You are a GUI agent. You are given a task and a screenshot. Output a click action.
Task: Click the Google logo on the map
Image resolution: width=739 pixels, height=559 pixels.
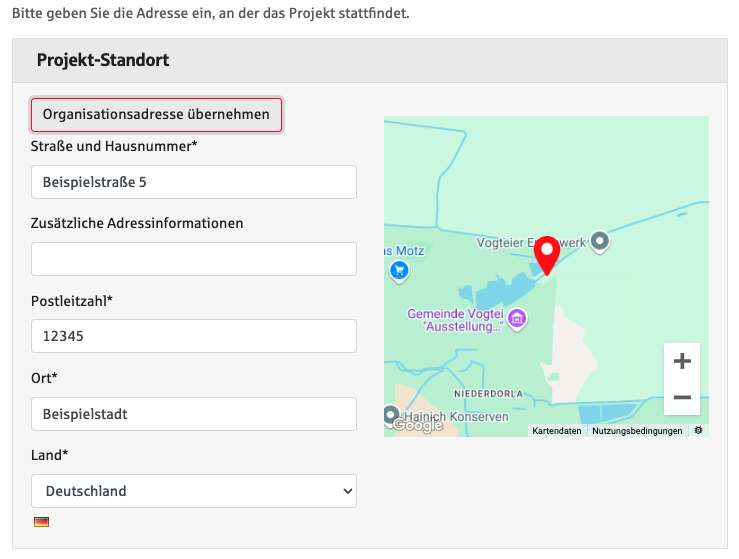[x=417, y=425]
